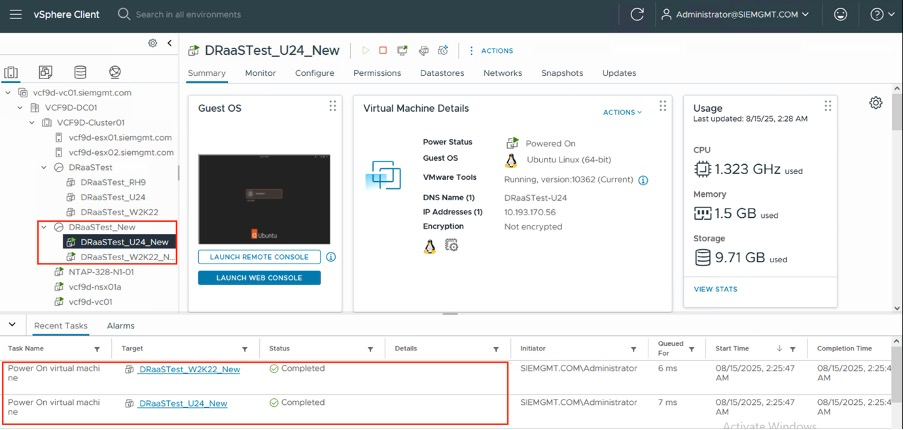Collapse the left navigation panel arrow
Image resolution: width=904 pixels, height=430 pixels.
pos(170,43)
